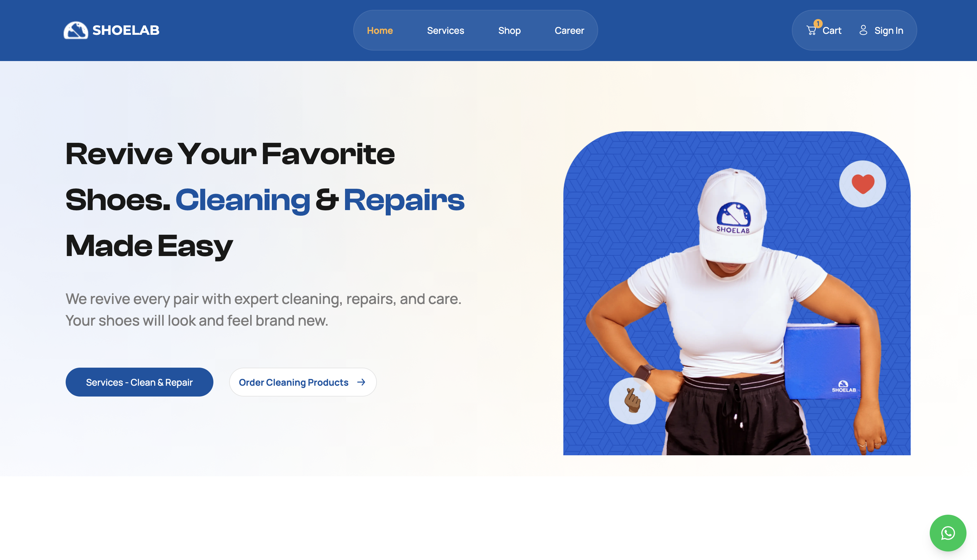The height and width of the screenshot is (560, 977).
Task: Navigate to the Shop page
Action: click(x=509, y=31)
